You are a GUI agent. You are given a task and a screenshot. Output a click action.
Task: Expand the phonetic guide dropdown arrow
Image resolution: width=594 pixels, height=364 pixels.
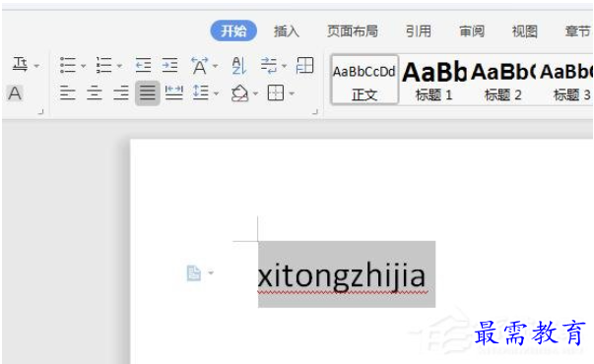tap(36, 66)
